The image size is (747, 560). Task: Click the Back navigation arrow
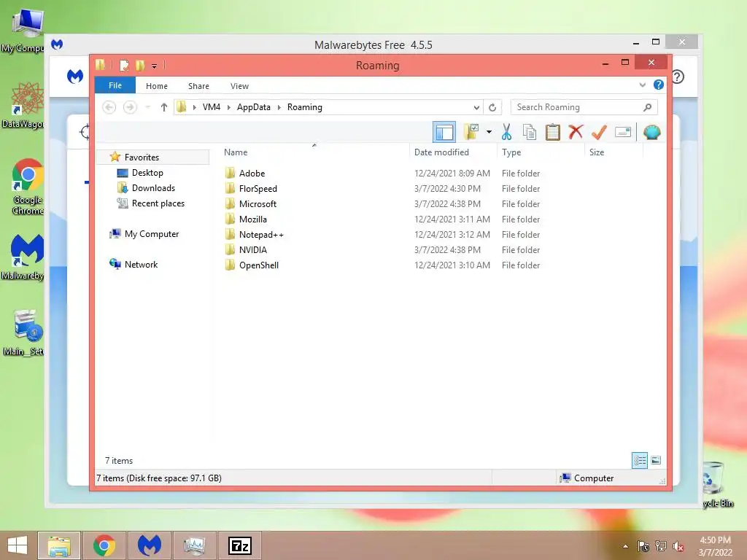coord(109,107)
